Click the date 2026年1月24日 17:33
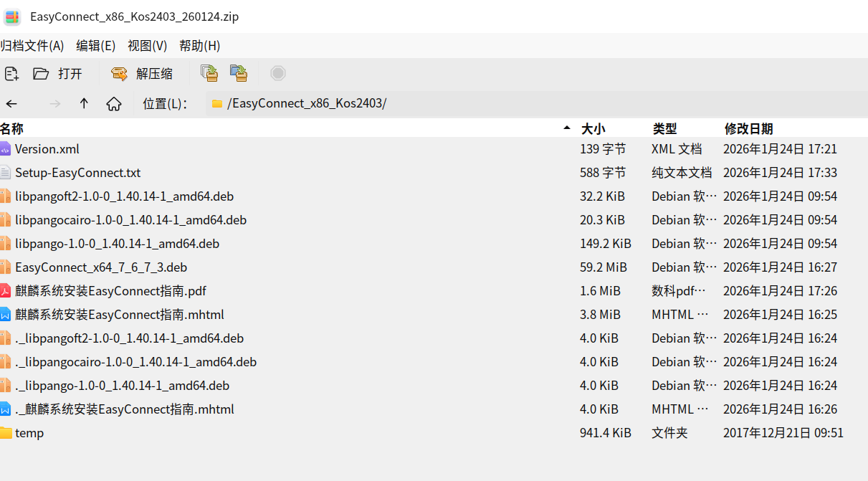The width and height of the screenshot is (868, 481). click(780, 173)
